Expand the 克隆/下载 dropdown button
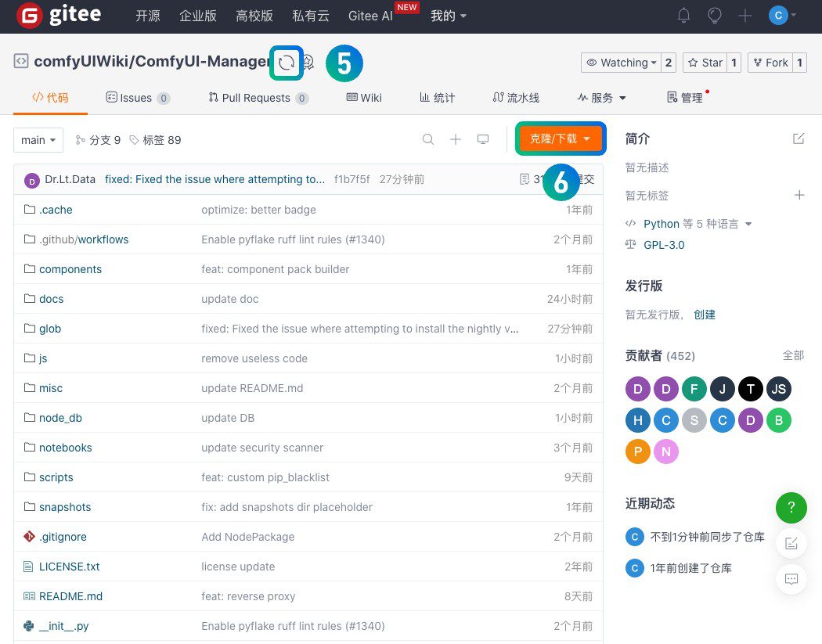 coord(561,139)
